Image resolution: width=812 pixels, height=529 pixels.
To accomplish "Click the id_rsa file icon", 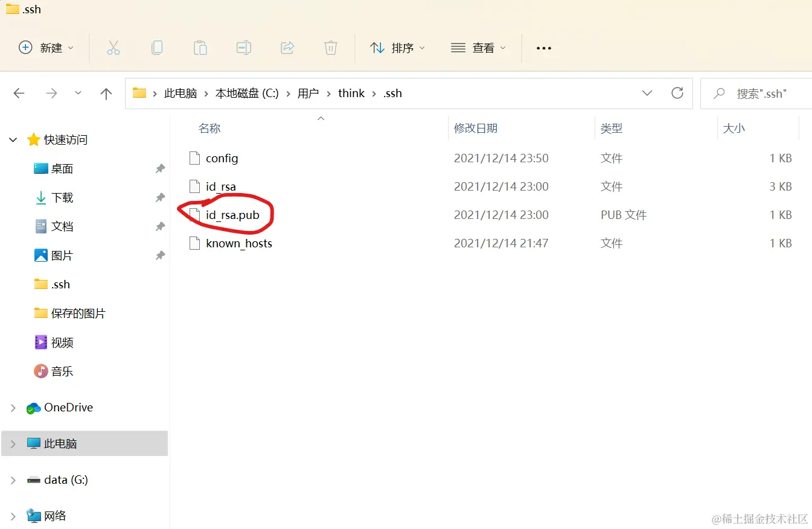I will 194,186.
